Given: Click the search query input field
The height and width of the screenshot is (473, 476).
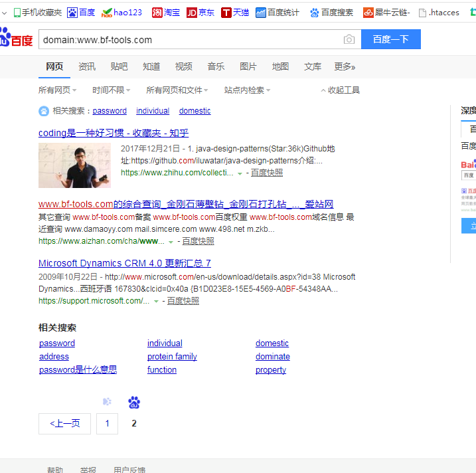Looking at the screenshot, I should click(189, 40).
